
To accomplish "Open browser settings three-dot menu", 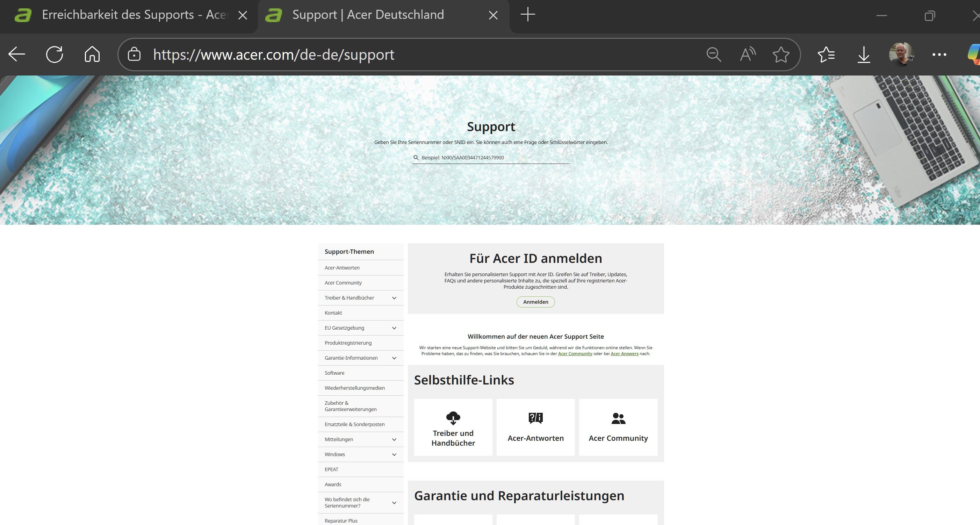I will click(x=939, y=55).
